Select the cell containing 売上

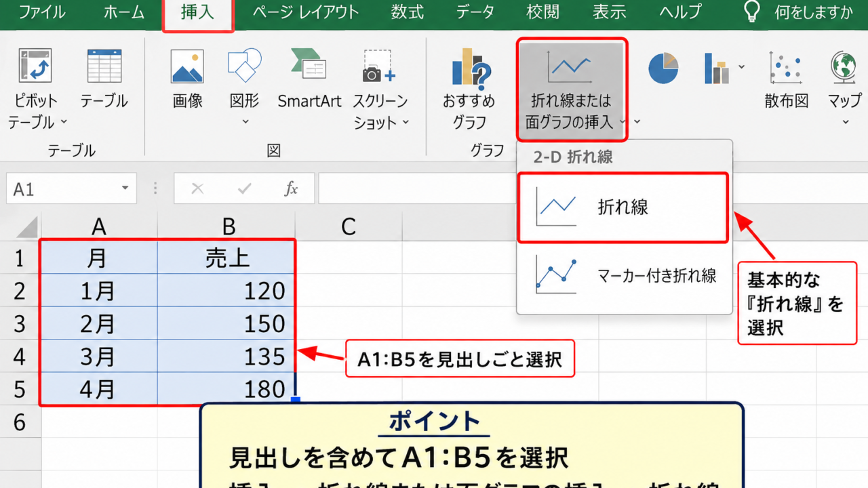[226, 258]
